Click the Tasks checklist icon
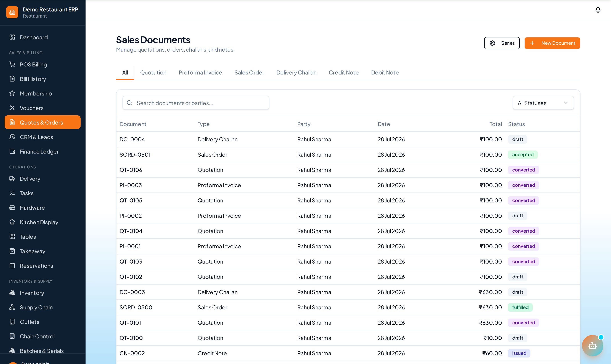 (x=12, y=193)
